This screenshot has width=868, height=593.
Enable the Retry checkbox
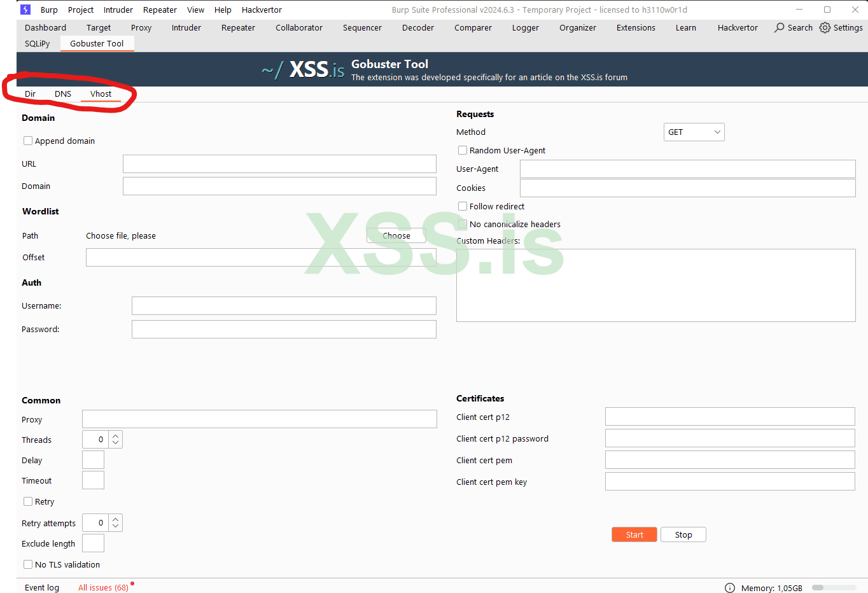click(x=28, y=501)
